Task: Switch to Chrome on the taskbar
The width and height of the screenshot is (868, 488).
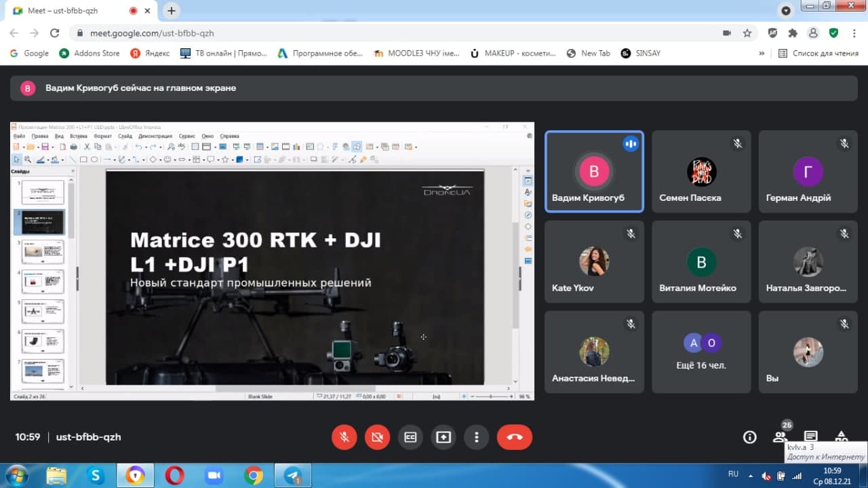Action: click(254, 475)
